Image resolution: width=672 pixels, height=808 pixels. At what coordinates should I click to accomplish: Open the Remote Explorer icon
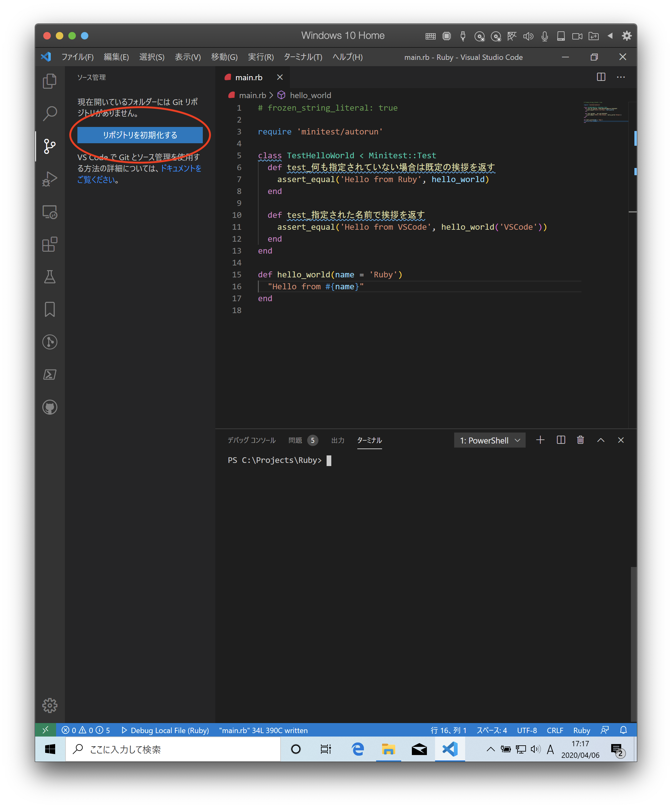pyautogui.click(x=50, y=212)
